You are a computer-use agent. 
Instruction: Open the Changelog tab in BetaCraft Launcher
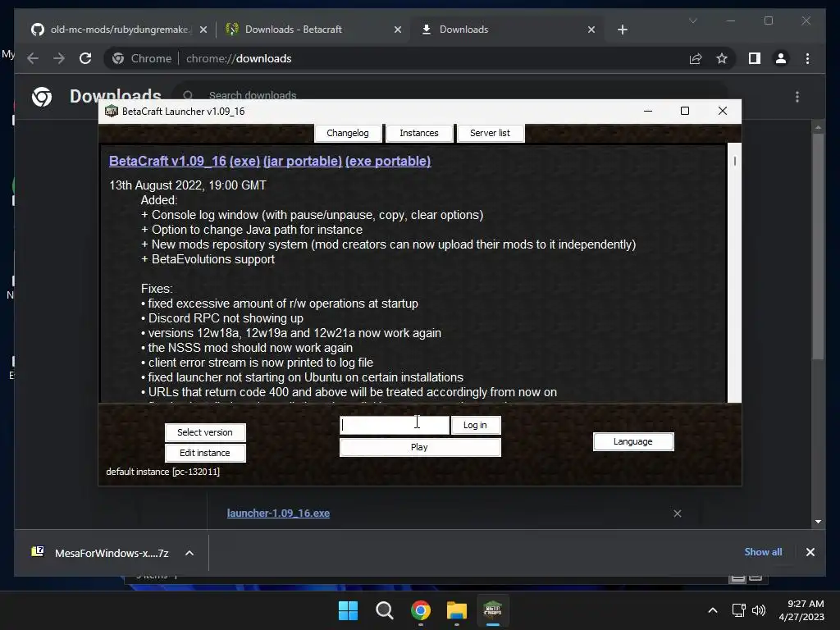pyautogui.click(x=348, y=133)
